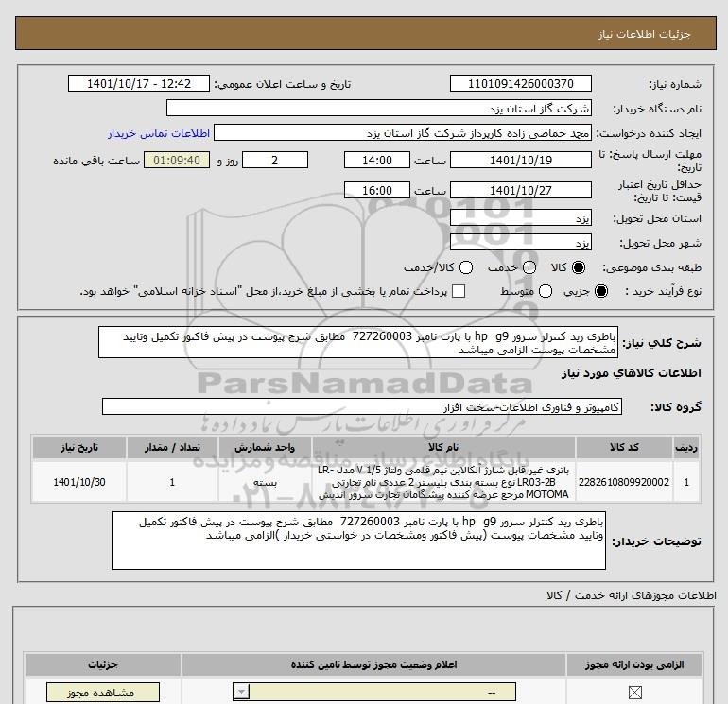The width and height of the screenshot is (728, 704).
Task: Click the اطلاعات کالاهای مورد نیاز heading
Action: (632, 373)
